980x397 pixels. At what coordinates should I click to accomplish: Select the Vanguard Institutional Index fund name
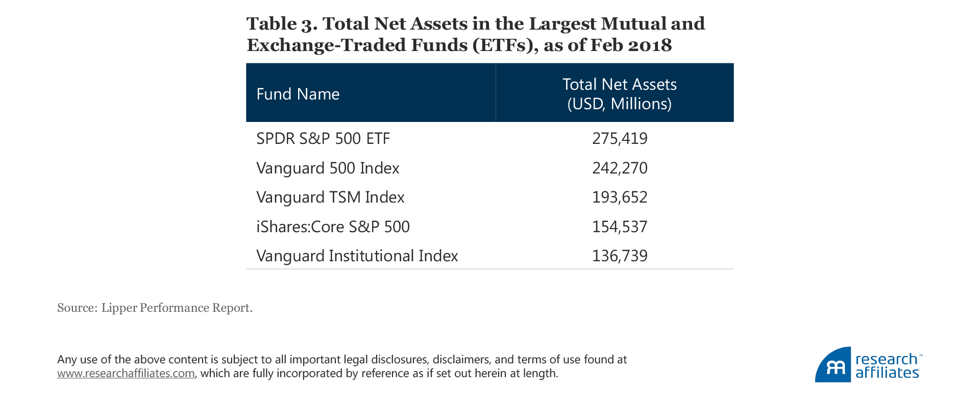point(357,256)
